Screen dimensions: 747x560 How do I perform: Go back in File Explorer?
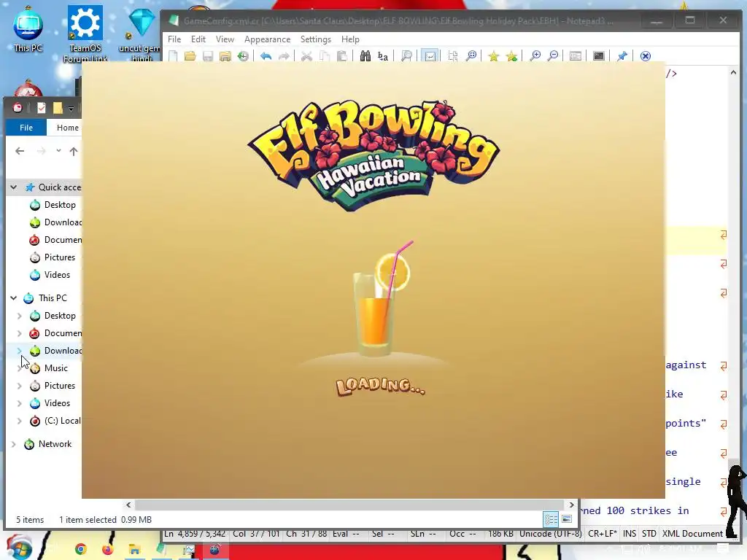point(20,151)
